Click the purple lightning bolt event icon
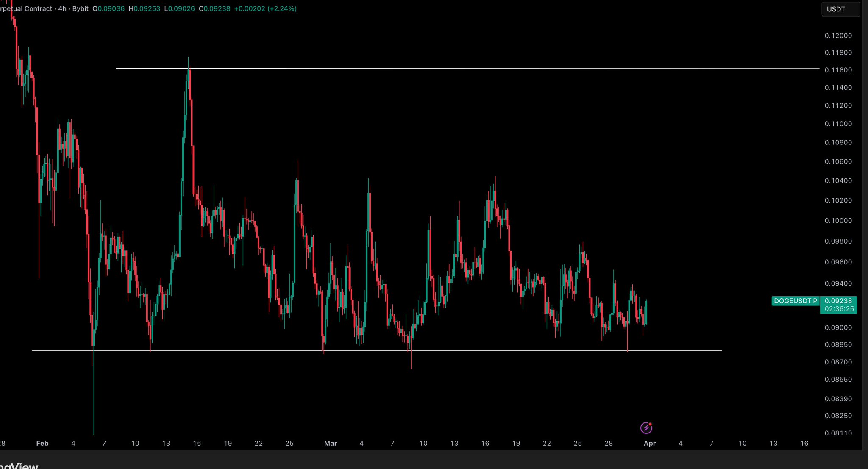This screenshot has width=868, height=469. [646, 427]
